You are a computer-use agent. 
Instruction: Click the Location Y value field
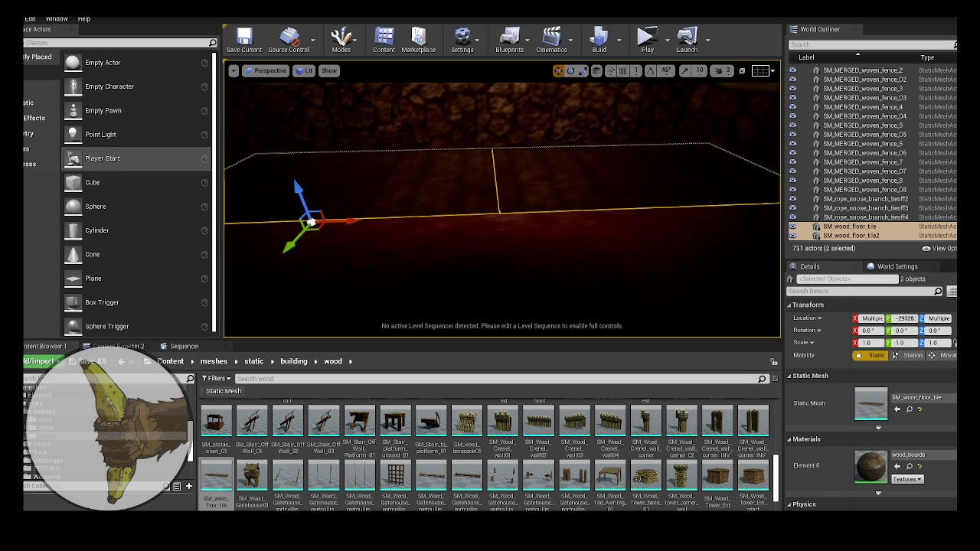(x=903, y=318)
